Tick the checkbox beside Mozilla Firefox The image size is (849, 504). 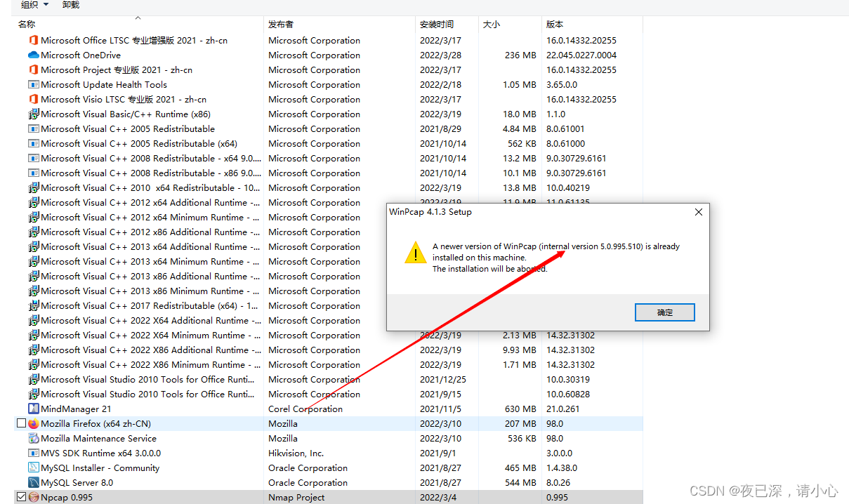click(21, 423)
